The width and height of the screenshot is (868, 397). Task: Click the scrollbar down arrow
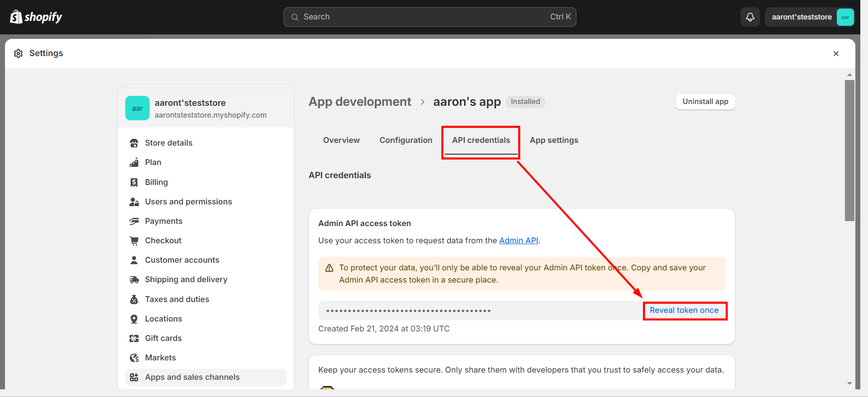pos(849,383)
